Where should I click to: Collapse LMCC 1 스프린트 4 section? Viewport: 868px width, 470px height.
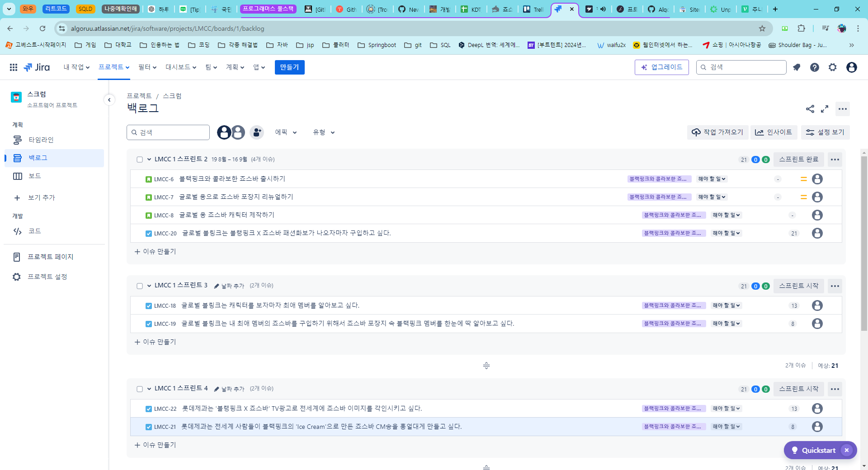149,389
